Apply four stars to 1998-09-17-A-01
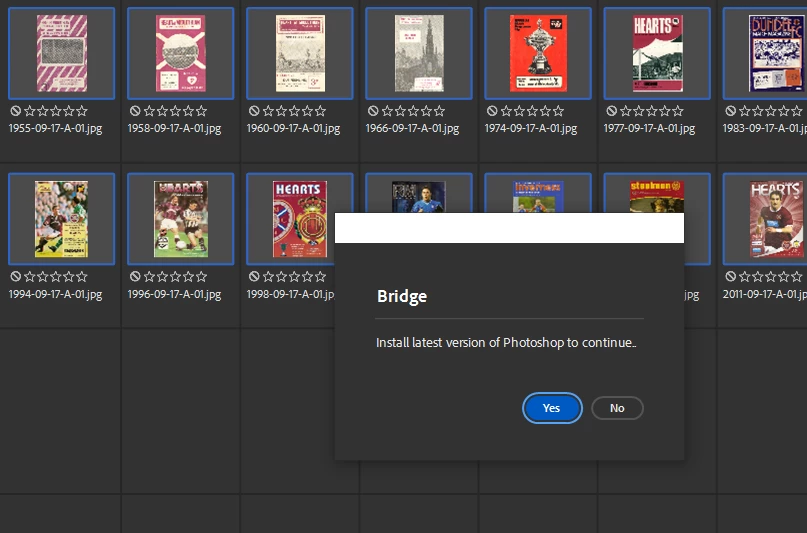Image resolution: width=807 pixels, height=533 pixels. 307,276
